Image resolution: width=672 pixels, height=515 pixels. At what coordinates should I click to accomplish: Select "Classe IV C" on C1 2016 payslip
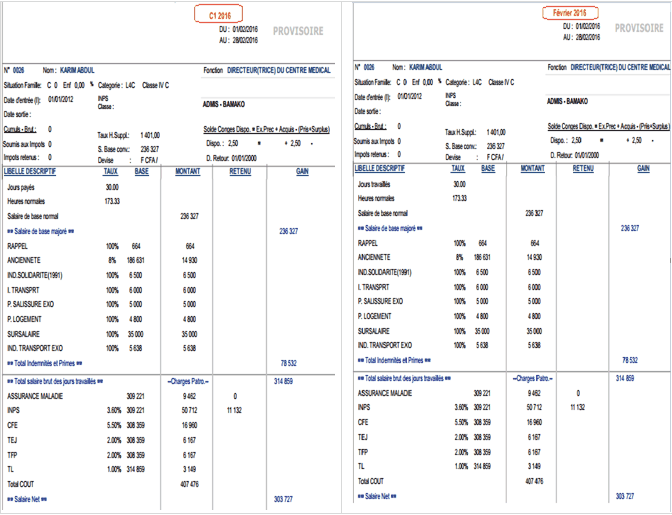156,85
